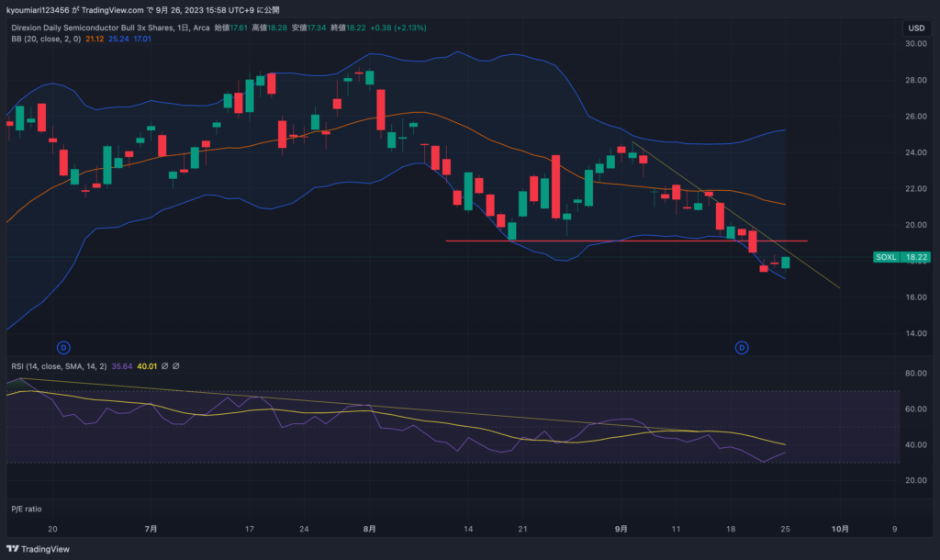Screen dimensions: 940x560
Task: Click the 24.00 price axis label
Action: [x=916, y=153]
